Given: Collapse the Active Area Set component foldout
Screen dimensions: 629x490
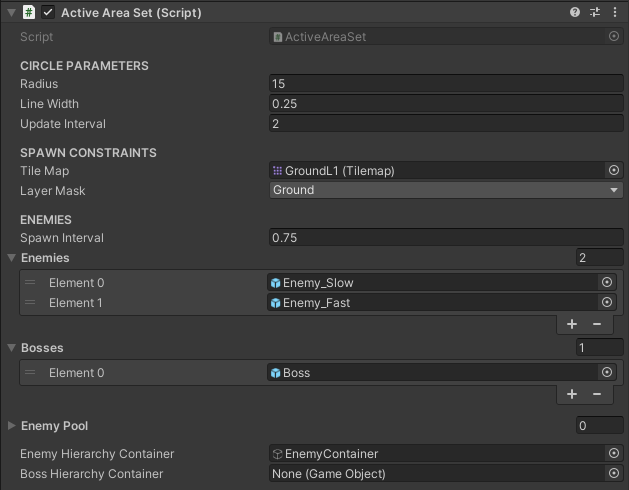Looking at the screenshot, I should point(11,12).
